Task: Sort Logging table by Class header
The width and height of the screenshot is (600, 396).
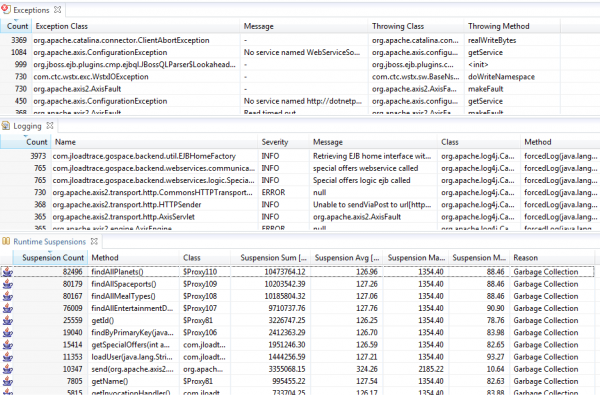Action: pos(479,142)
